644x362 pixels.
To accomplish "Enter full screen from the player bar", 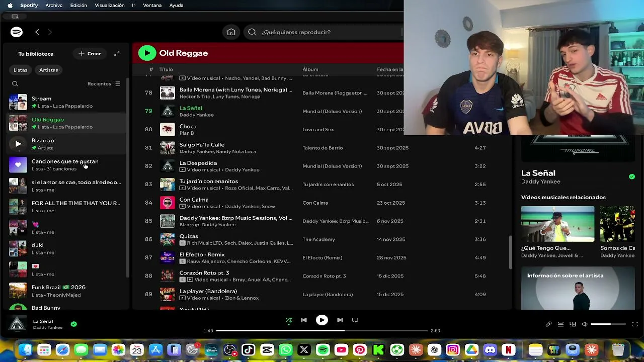I will click(635, 324).
